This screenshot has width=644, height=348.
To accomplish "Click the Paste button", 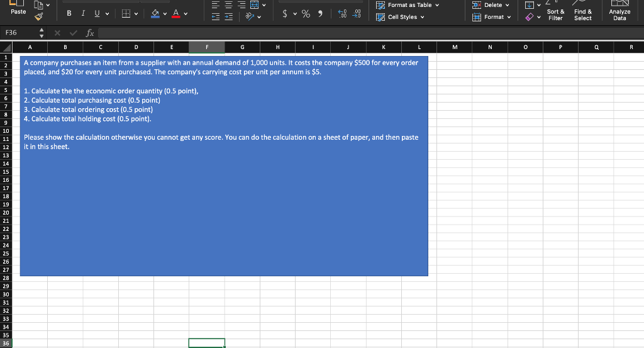I will pos(18,8).
